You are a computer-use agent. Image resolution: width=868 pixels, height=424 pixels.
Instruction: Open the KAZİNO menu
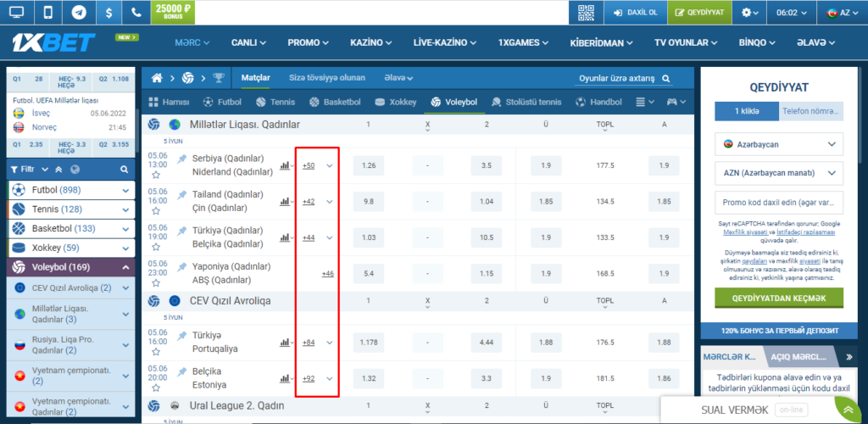371,42
